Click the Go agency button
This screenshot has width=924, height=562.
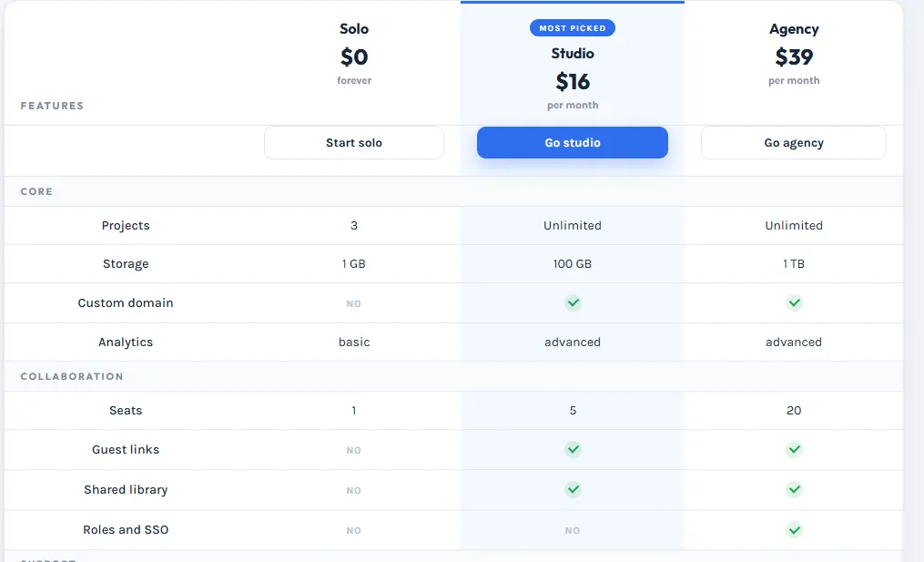[x=793, y=143]
